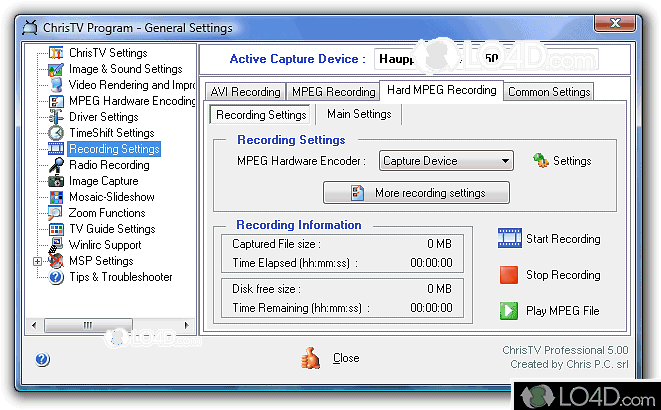The height and width of the screenshot is (410, 661).
Task: Click the ChrisTV Settings tree icon
Action: (x=56, y=53)
